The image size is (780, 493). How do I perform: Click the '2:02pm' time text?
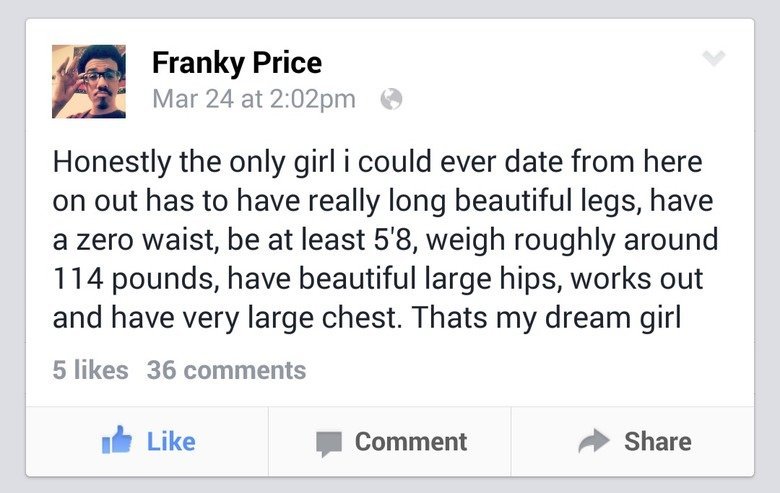[313, 99]
